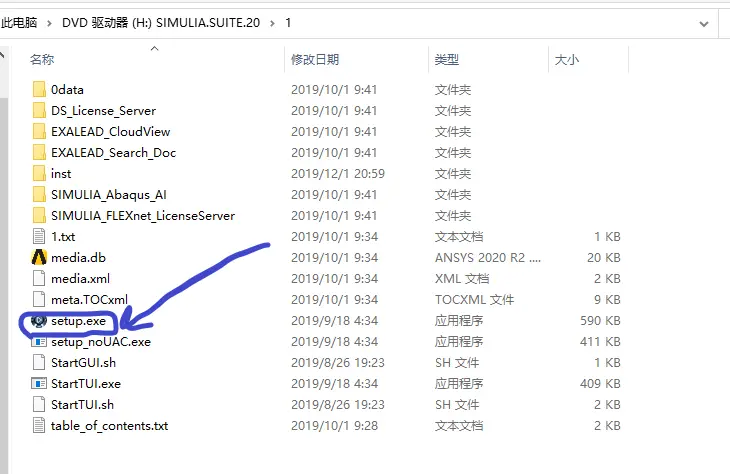Sort files by 大小 column header
The height and width of the screenshot is (474, 730).
567,60
